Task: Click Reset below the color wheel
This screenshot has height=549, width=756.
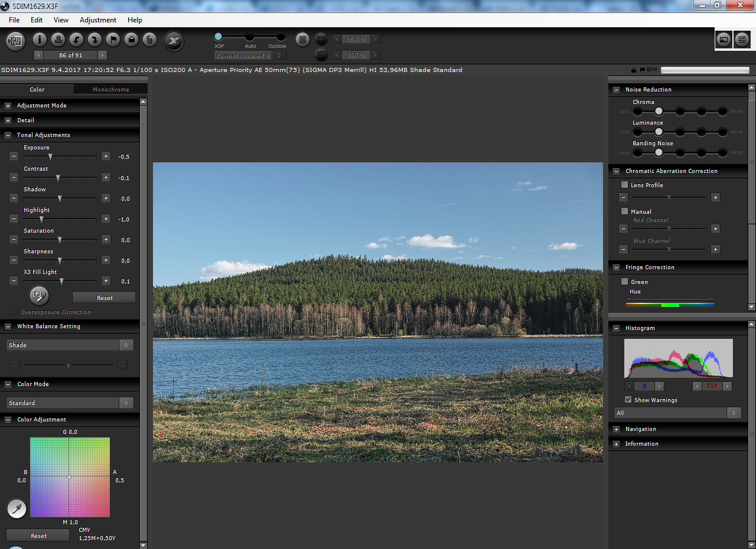Action: (38, 535)
